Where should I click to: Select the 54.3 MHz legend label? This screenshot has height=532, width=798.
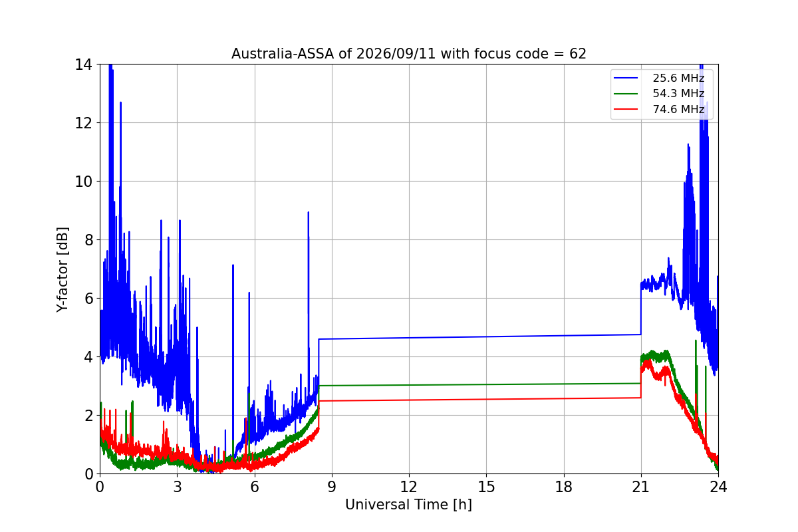point(678,94)
